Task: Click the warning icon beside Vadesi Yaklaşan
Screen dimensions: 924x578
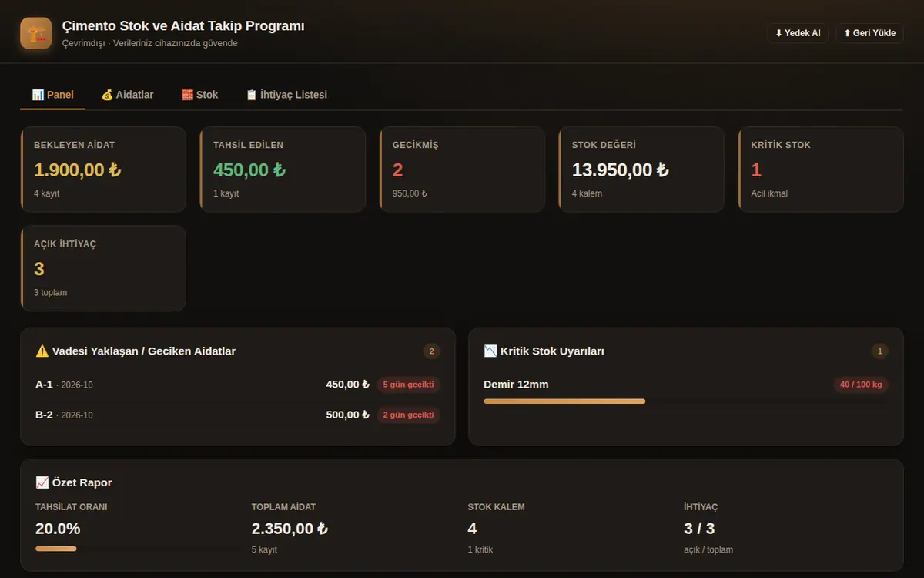Action: (42, 351)
